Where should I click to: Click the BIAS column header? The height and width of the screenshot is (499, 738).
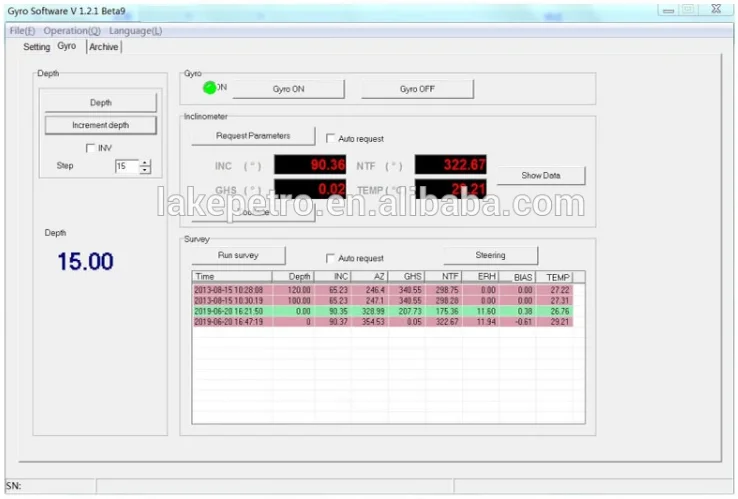pyautogui.click(x=518, y=277)
